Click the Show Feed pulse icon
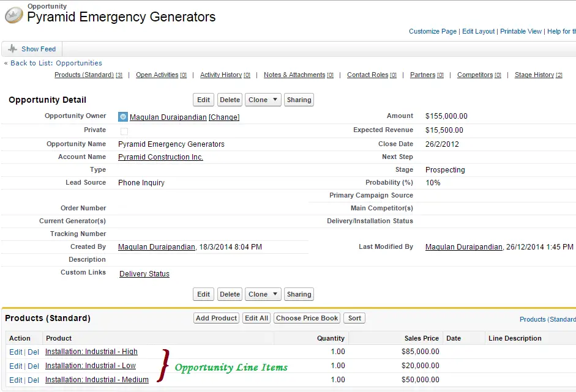This screenshot has width=576, height=392. tap(12, 49)
